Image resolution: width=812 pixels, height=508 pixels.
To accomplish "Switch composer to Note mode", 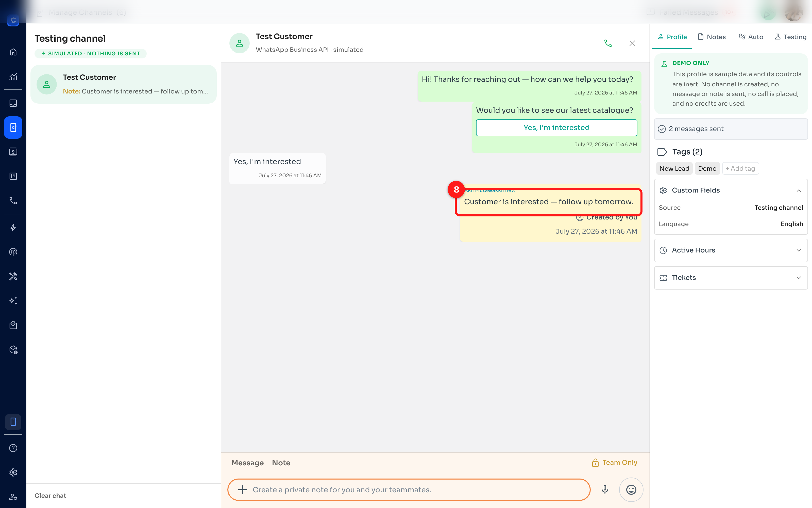I will pyautogui.click(x=281, y=463).
